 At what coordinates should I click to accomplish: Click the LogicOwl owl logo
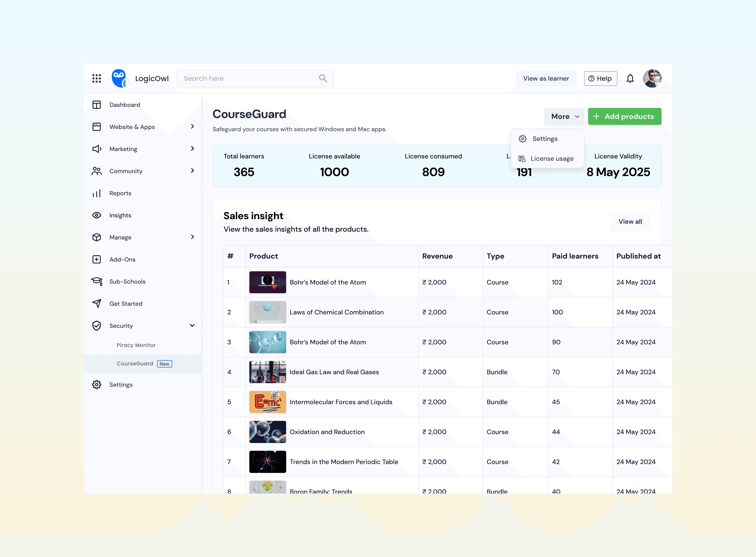point(119,79)
